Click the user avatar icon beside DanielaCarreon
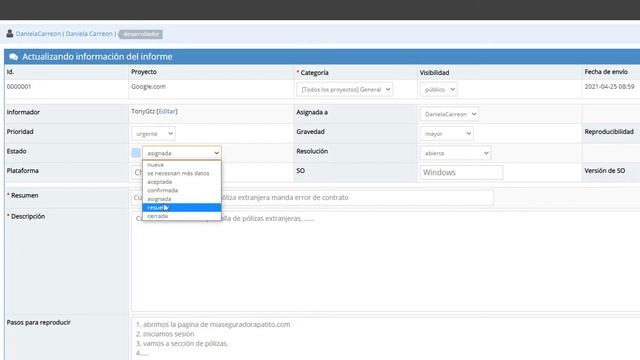Image resolution: width=640 pixels, height=360 pixels. click(x=10, y=33)
